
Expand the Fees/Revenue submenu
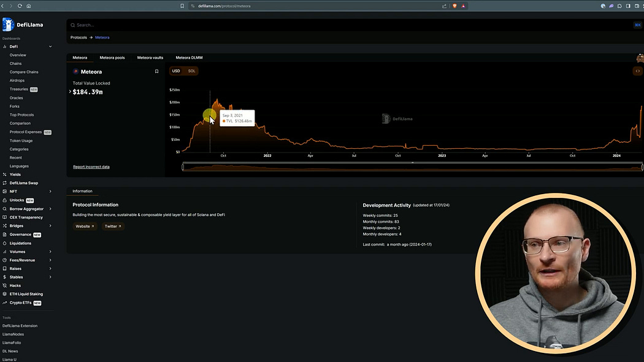click(50, 260)
